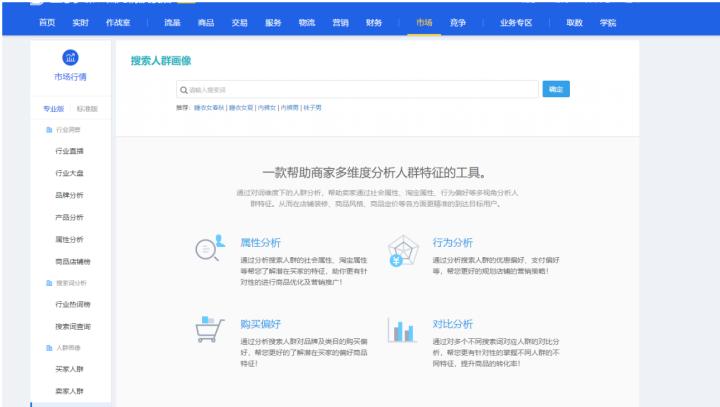Open 商品店铺榜 in the sidebar
This screenshot has height=407, width=720.
coord(73,261)
